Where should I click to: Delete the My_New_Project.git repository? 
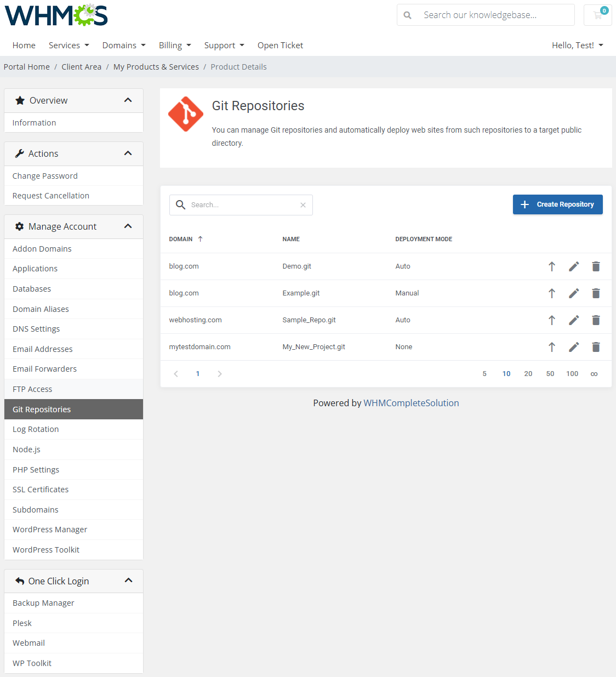pos(596,347)
